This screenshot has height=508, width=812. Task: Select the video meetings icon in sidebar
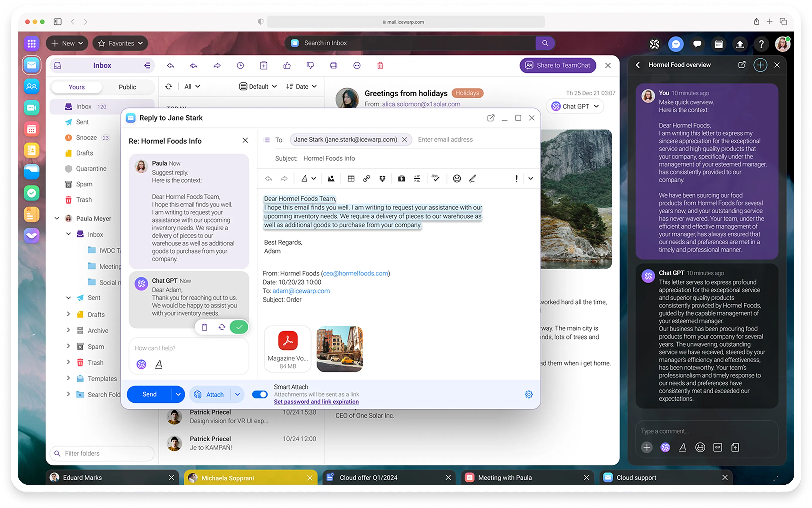32,107
